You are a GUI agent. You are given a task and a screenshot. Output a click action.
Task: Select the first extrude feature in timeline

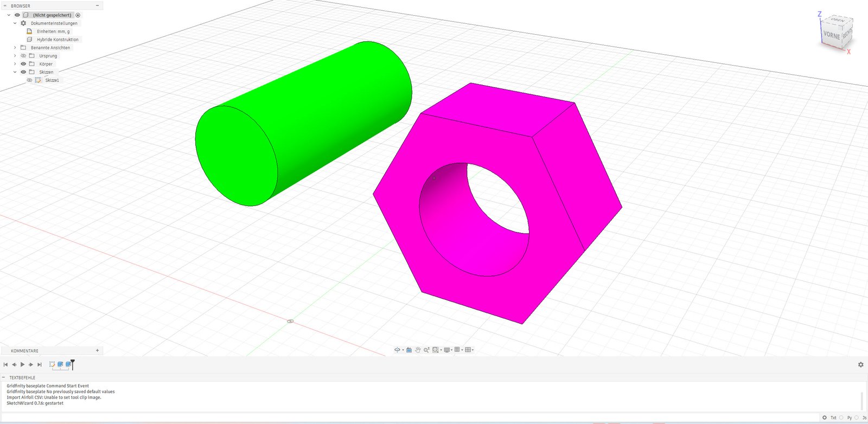[60, 364]
